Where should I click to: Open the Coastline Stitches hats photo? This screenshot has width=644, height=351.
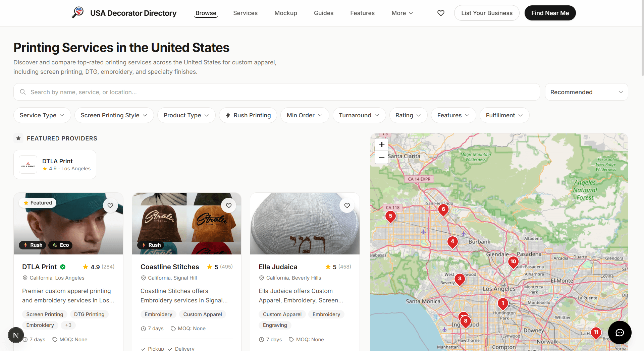coord(186,224)
